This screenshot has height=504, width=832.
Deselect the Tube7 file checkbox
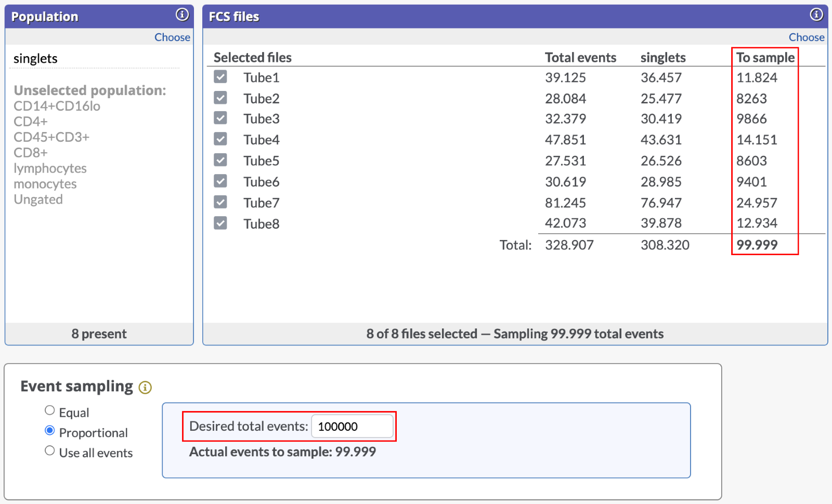pyautogui.click(x=220, y=202)
